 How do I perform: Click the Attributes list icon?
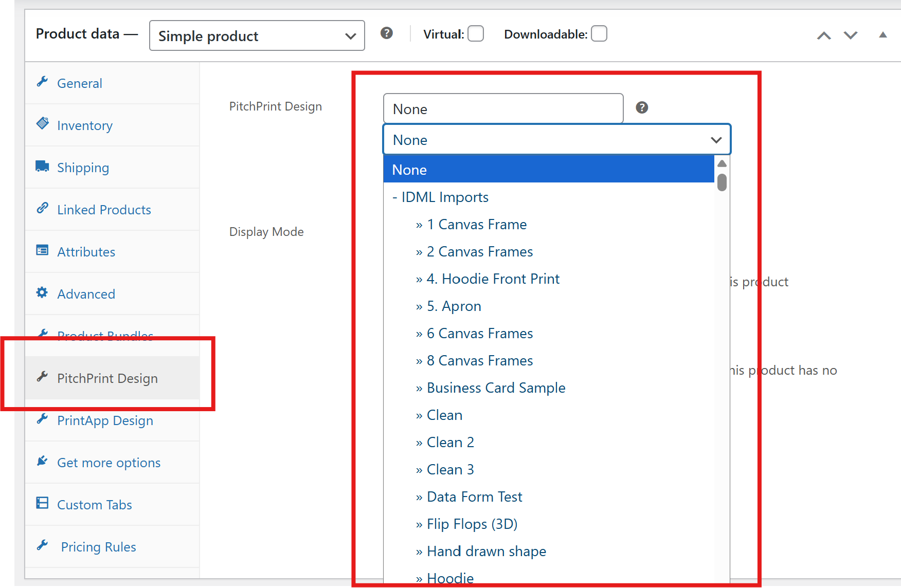[42, 250]
